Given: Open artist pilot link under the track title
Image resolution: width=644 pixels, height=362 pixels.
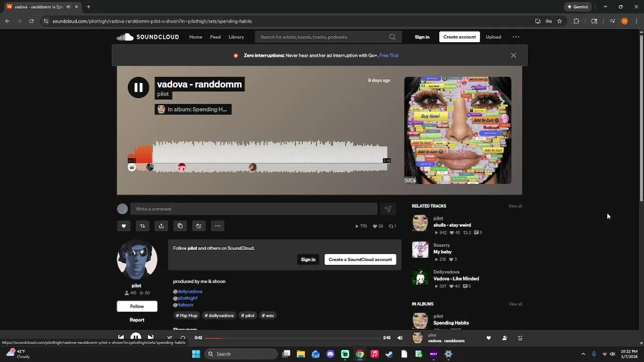Looking at the screenshot, I should click(x=163, y=94).
